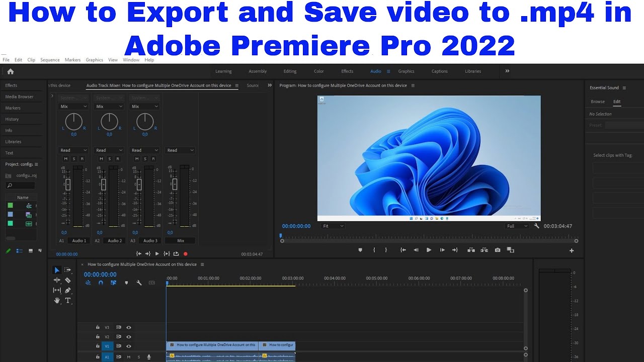Play the Program Monitor video
The height and width of the screenshot is (362, 644).
point(429,250)
